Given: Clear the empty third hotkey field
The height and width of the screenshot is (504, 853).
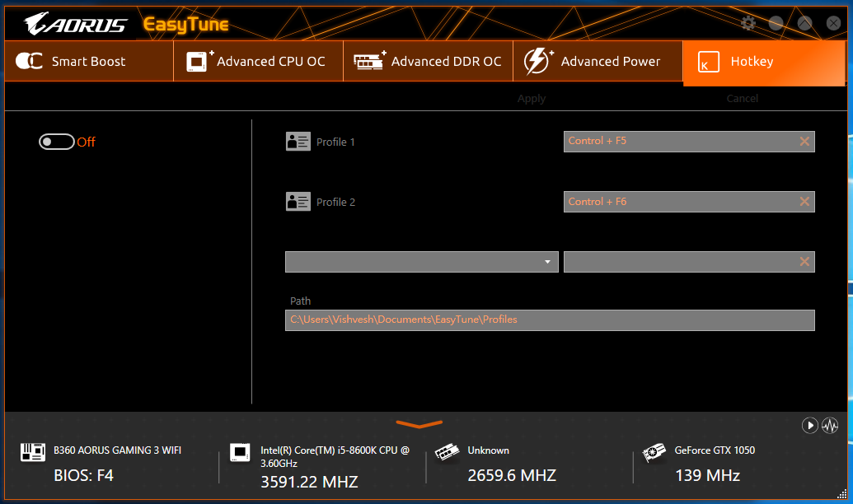Looking at the screenshot, I should pos(804,262).
